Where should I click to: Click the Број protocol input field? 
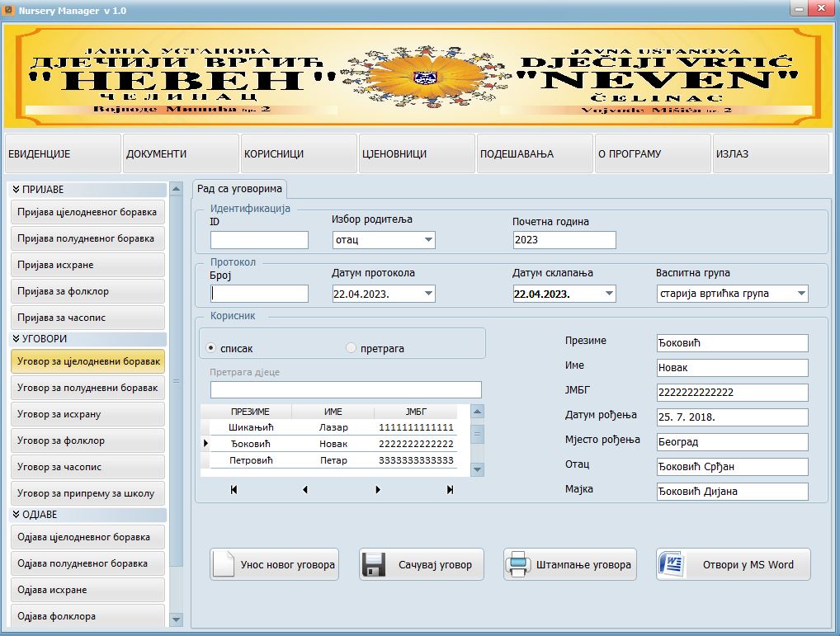[259, 294]
